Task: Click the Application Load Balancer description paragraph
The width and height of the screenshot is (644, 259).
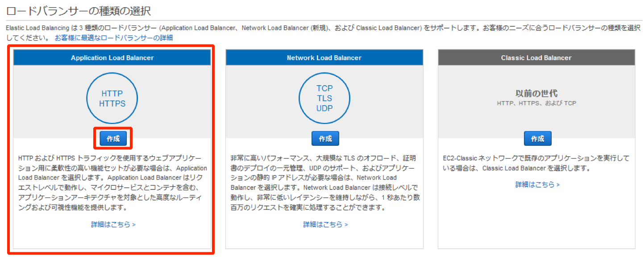Action: [113, 183]
